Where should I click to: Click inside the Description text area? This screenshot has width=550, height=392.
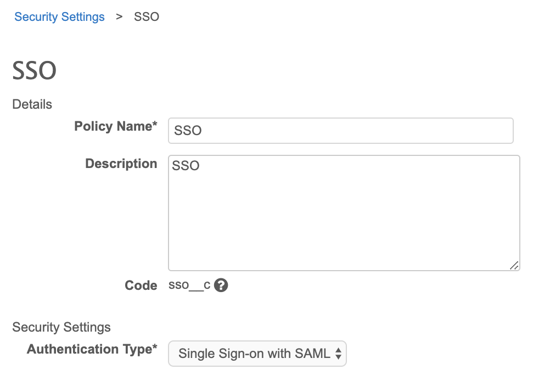pyautogui.click(x=344, y=220)
